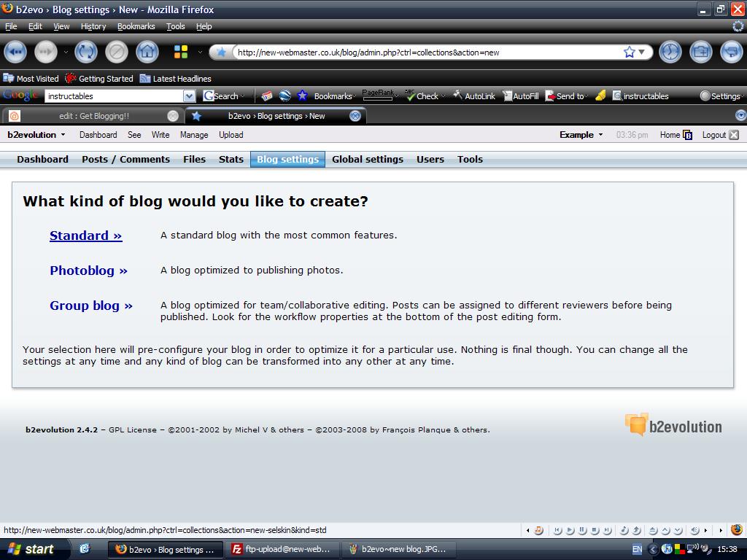This screenshot has width=747, height=560.
Task: Open the Users tab
Action: 430,159
